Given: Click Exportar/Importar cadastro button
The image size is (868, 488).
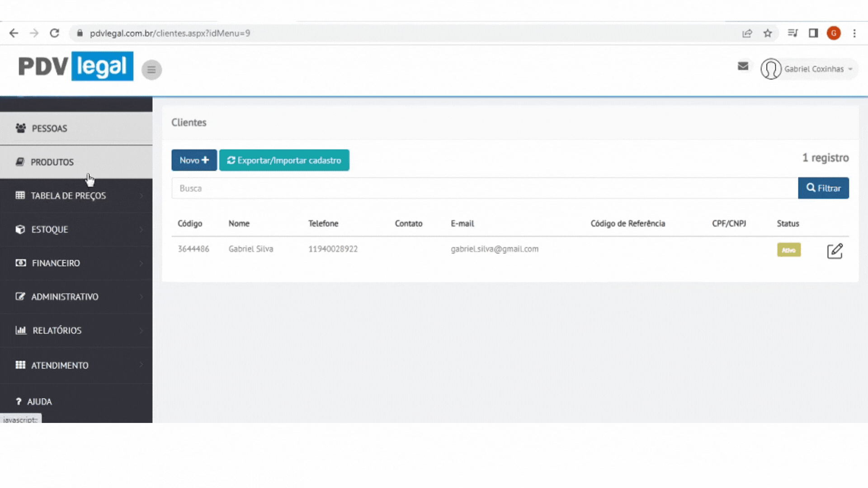Looking at the screenshot, I should 284,160.
